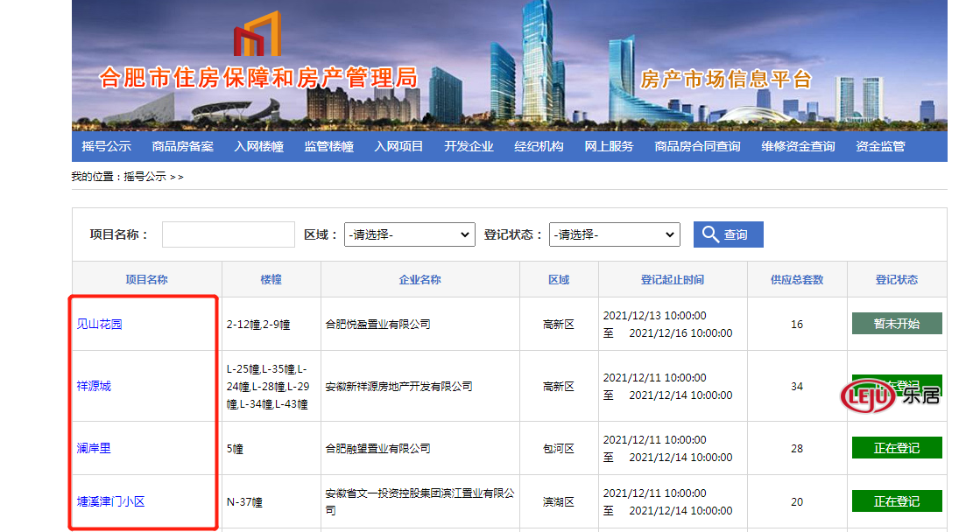The height and width of the screenshot is (532, 980).
Task: Click the orange building logo in the banner
Action: point(257,34)
